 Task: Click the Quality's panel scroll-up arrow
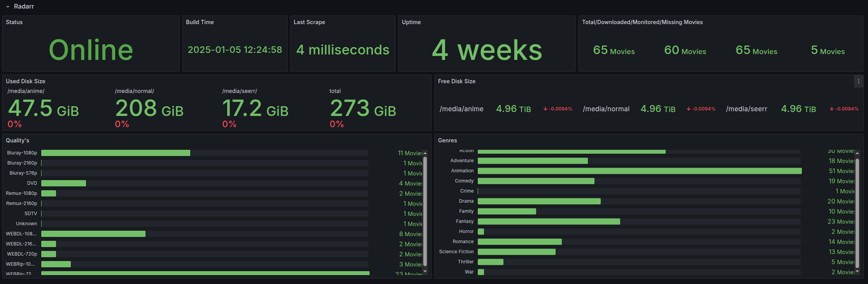[x=425, y=153]
